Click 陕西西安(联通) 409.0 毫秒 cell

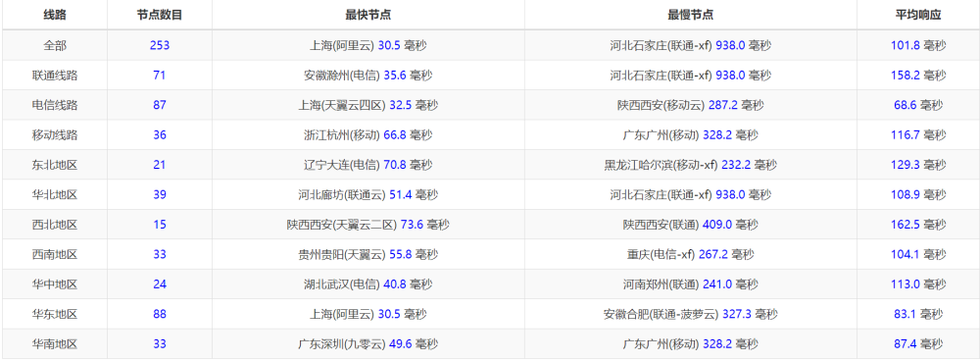[691, 225]
